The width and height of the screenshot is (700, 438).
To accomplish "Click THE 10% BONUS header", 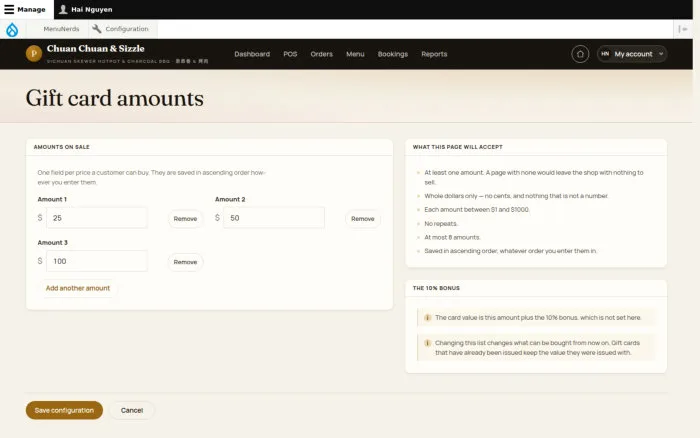I will (x=436, y=288).
